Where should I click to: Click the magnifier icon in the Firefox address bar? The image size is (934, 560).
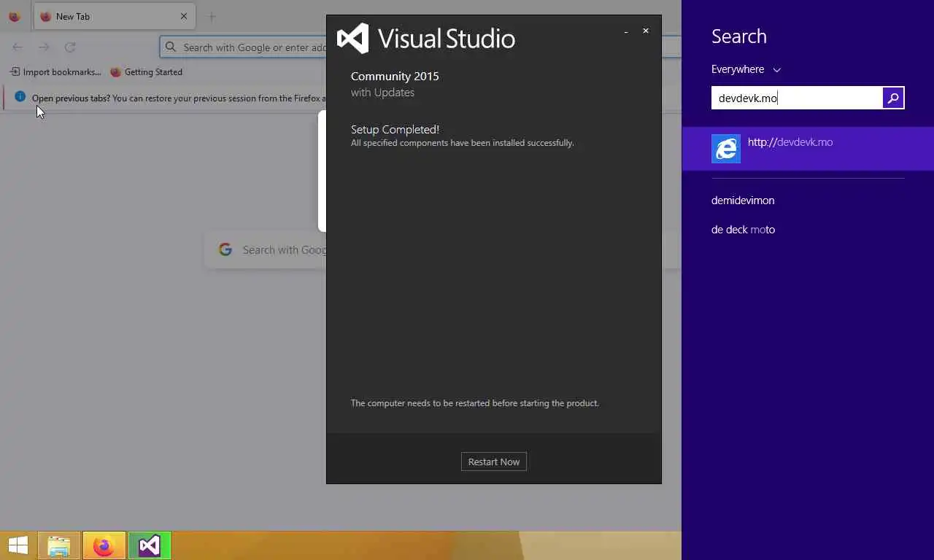coord(171,47)
